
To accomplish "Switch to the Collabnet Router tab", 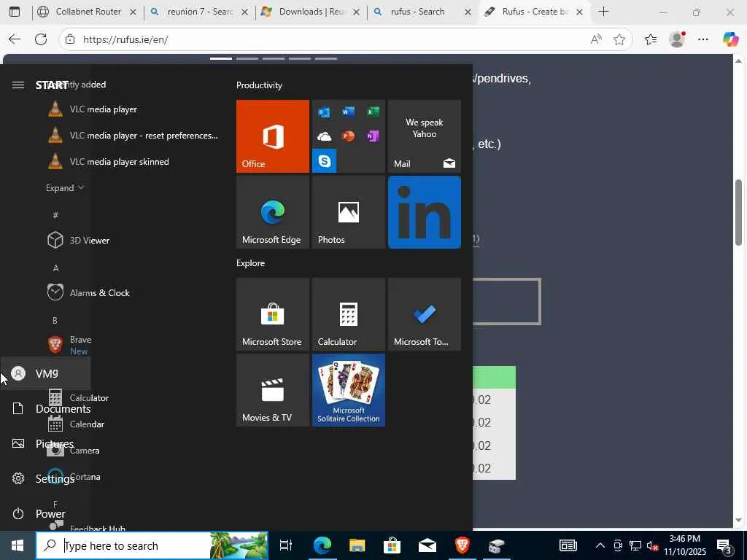I will point(88,12).
